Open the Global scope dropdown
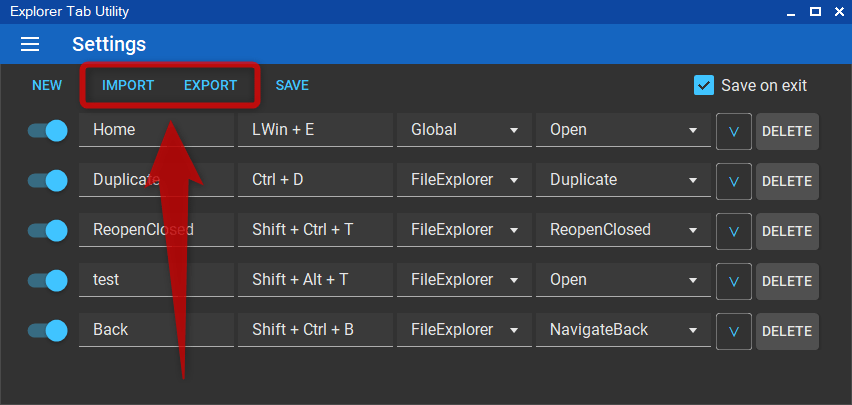The image size is (852, 405). [465, 130]
